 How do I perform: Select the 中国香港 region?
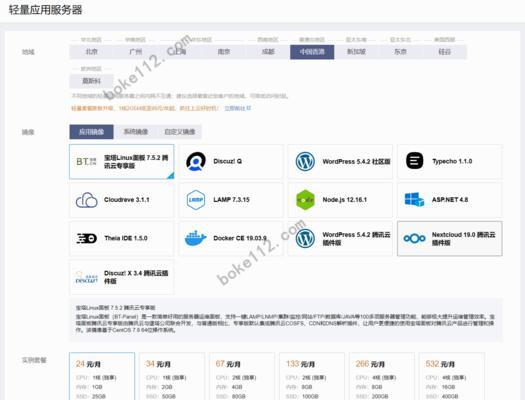point(312,52)
